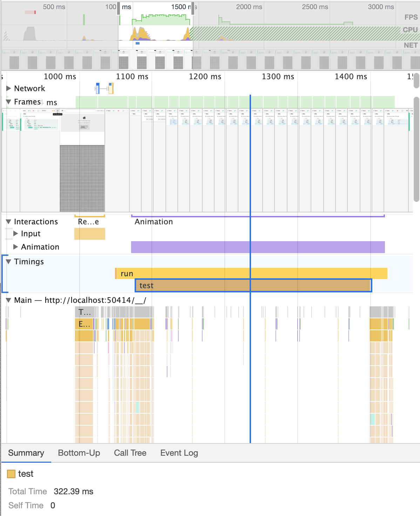Image resolution: width=420 pixels, height=516 pixels.
Task: Click the CPU overview lane label
Action: 410,30
